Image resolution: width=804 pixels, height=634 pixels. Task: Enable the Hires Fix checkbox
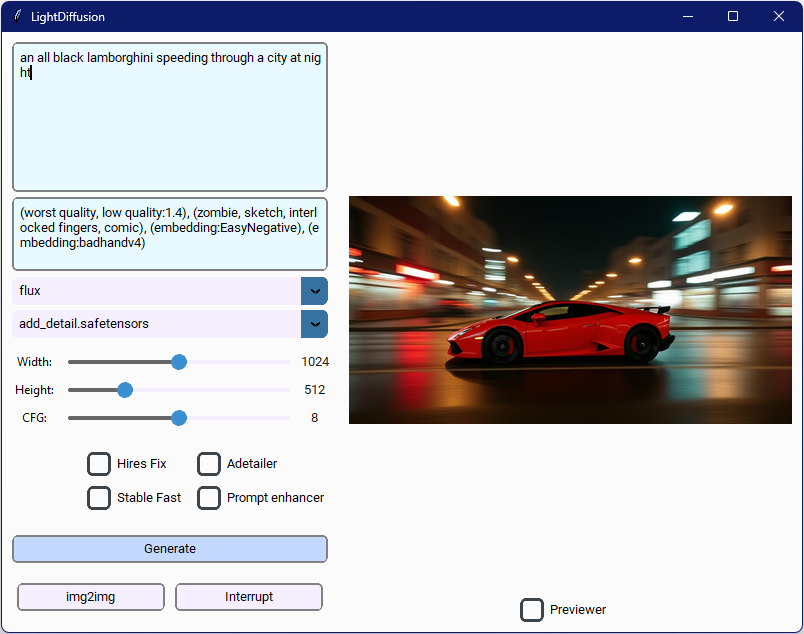pyautogui.click(x=99, y=464)
